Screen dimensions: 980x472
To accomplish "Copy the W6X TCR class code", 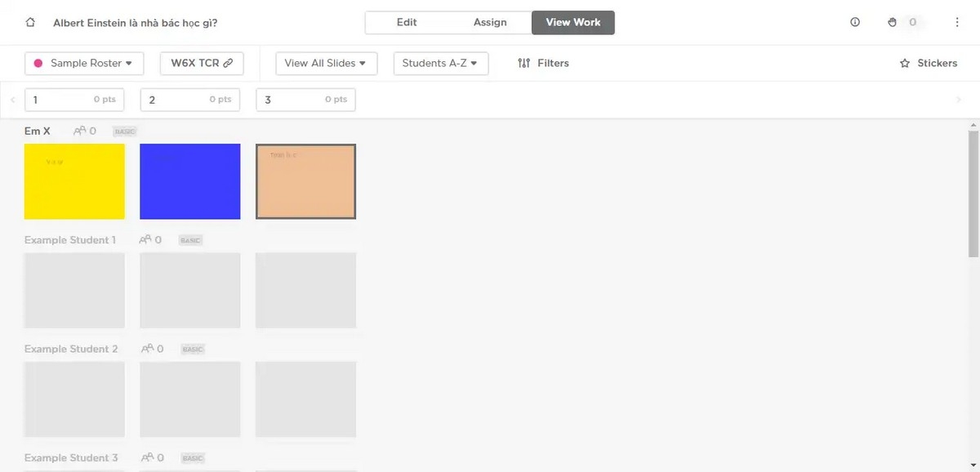I will pos(202,63).
